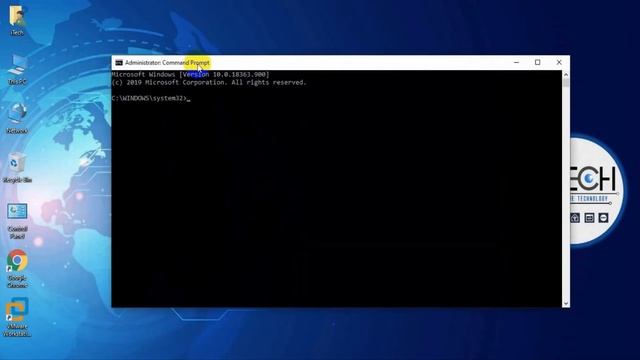Click the Microsoft Windows version line
This screenshot has height=360, width=640.
pos(190,74)
